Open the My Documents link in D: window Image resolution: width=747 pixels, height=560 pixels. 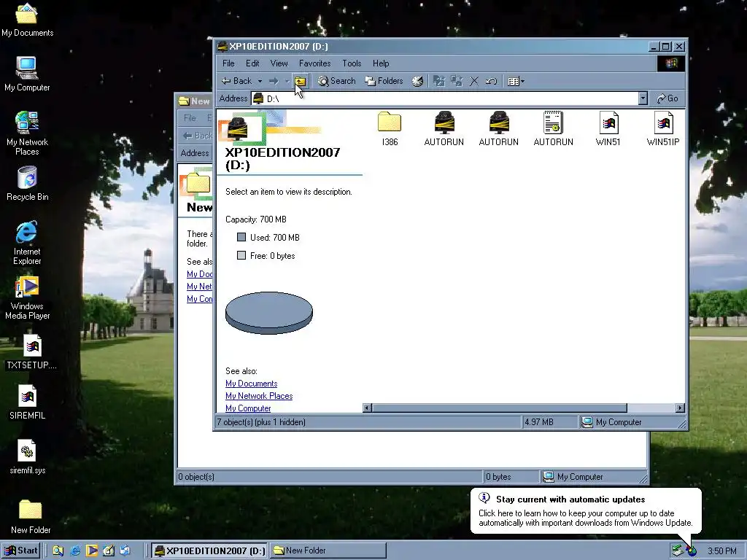(251, 384)
